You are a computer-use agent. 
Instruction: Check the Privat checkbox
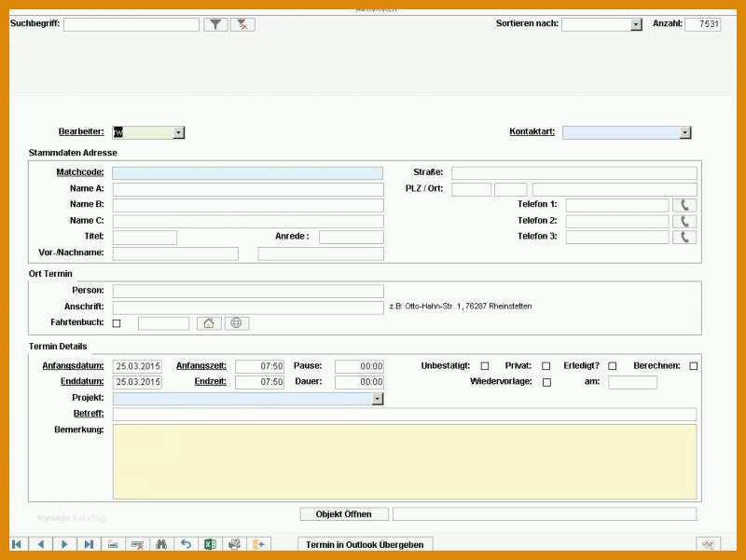(546, 366)
